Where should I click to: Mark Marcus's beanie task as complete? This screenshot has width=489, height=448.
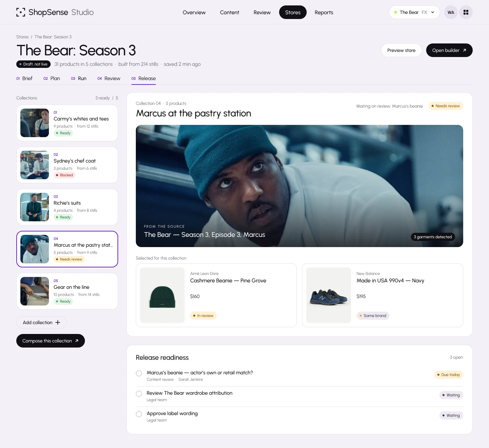139,373
